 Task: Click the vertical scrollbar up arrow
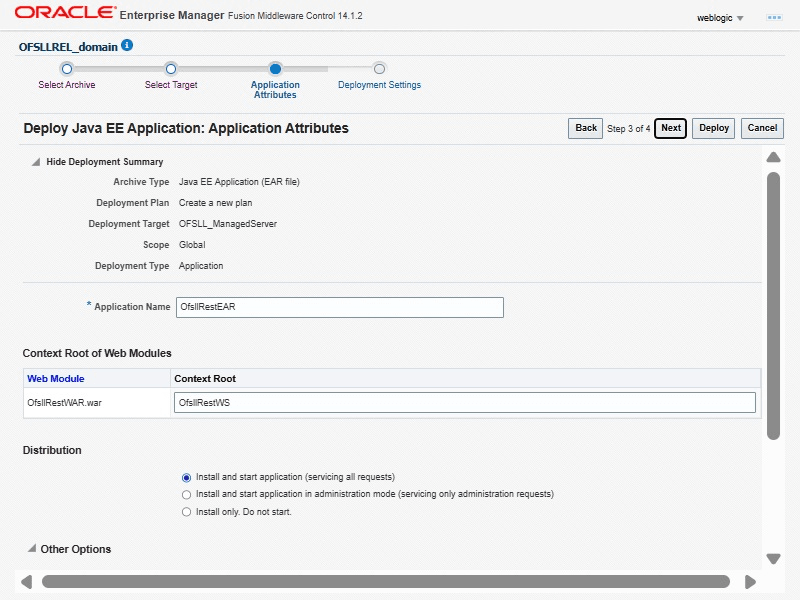pyautogui.click(x=772, y=157)
